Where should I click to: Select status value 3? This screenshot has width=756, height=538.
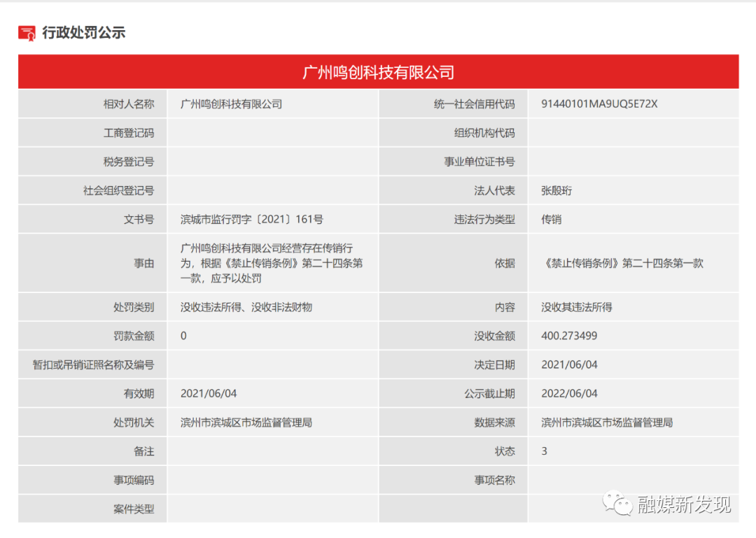[545, 452]
